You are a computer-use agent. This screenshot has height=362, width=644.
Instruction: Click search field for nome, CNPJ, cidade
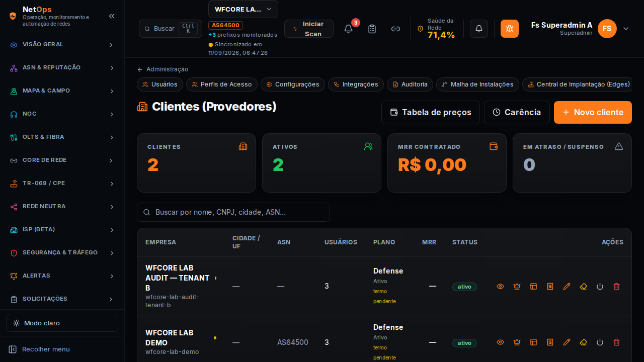coord(233,212)
